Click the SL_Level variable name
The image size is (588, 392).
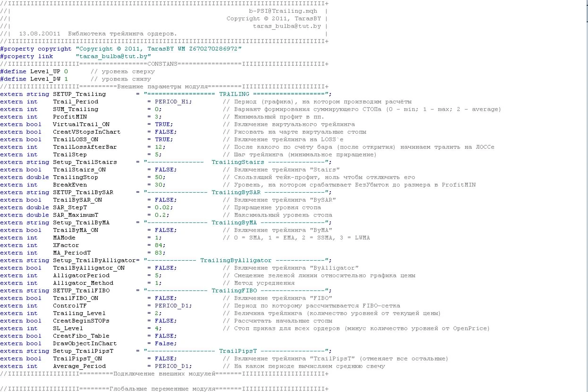pos(68,328)
